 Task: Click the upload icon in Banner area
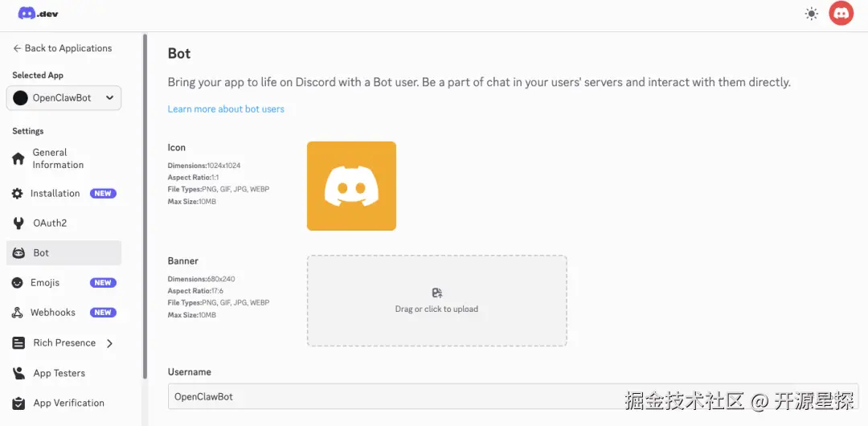click(436, 293)
